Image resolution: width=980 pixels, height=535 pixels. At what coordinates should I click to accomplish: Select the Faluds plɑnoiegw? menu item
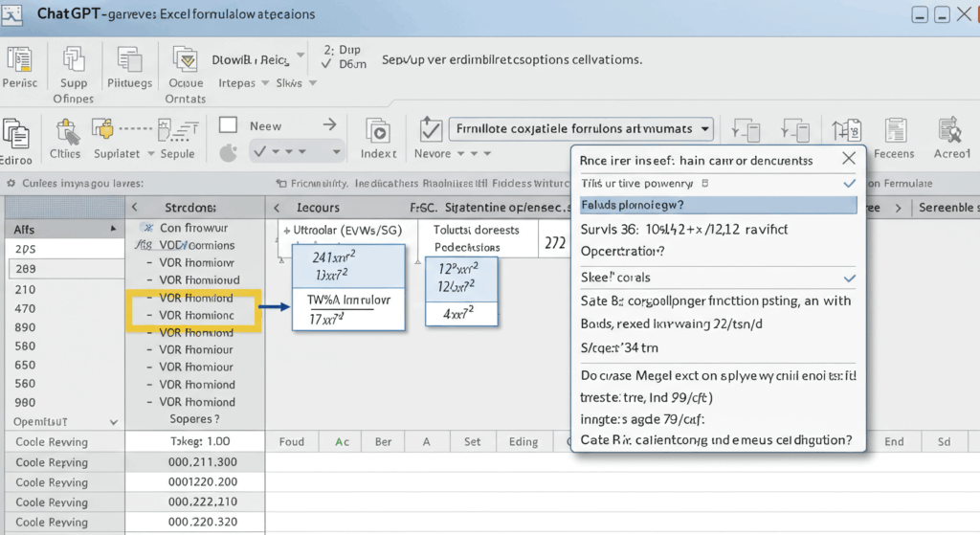[718, 205]
